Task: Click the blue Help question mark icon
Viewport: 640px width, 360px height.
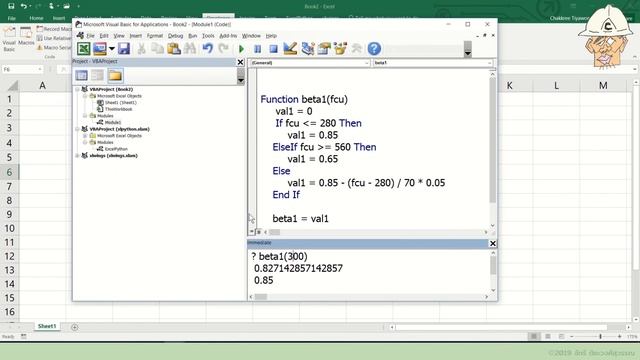Action: click(x=374, y=49)
